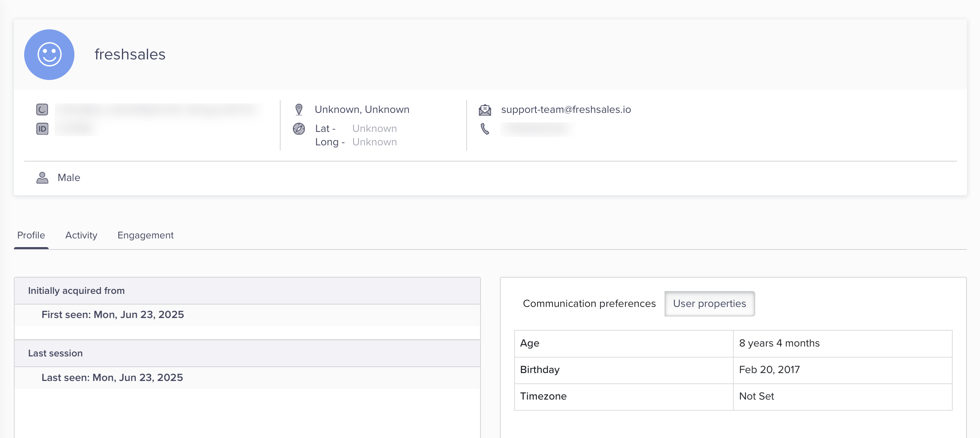The image size is (980, 438).
Task: Click the gender person icon
Action: coord(42,178)
